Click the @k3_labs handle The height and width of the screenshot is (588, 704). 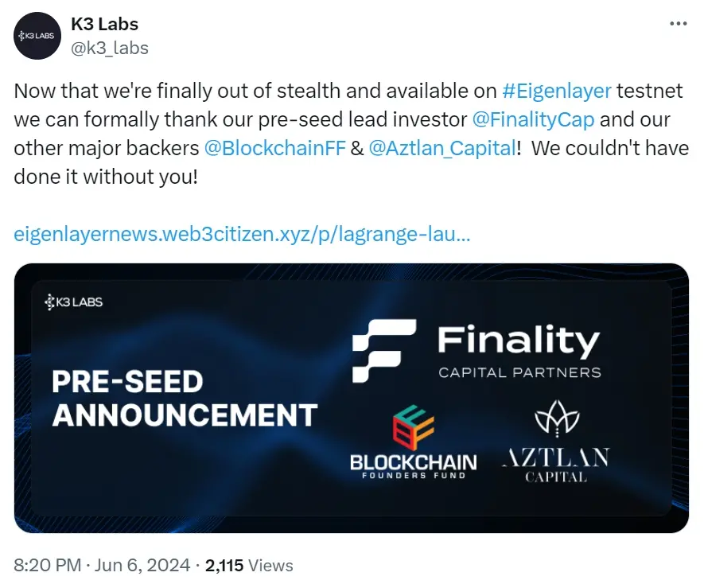pos(109,48)
